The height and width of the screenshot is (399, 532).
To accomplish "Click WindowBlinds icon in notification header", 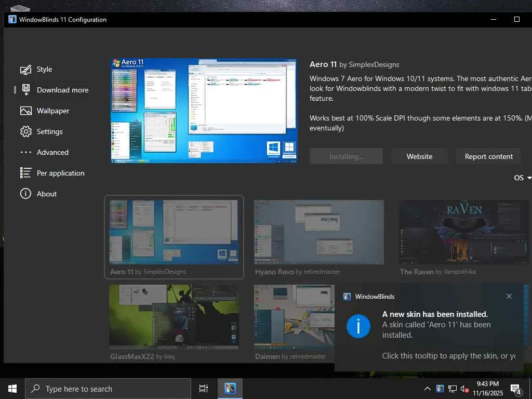I will (x=347, y=297).
